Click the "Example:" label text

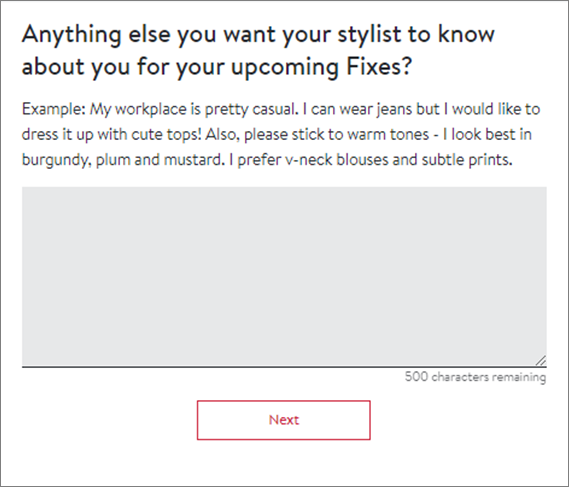click(x=53, y=109)
